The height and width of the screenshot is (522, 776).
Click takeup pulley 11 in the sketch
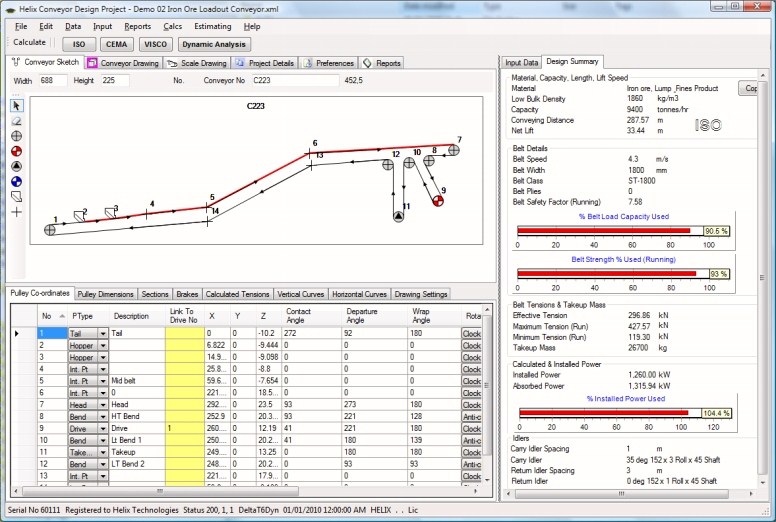tap(399, 217)
